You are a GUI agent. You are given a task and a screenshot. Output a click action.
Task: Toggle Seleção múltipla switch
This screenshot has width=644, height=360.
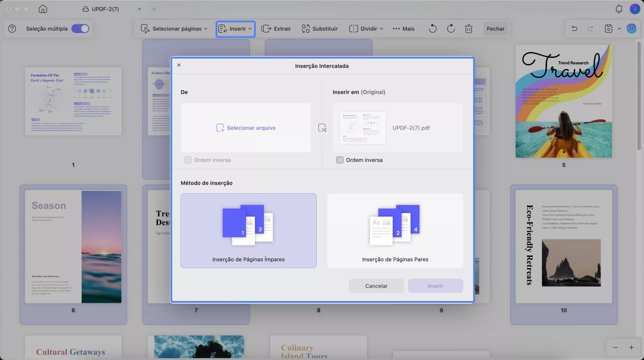coord(80,29)
